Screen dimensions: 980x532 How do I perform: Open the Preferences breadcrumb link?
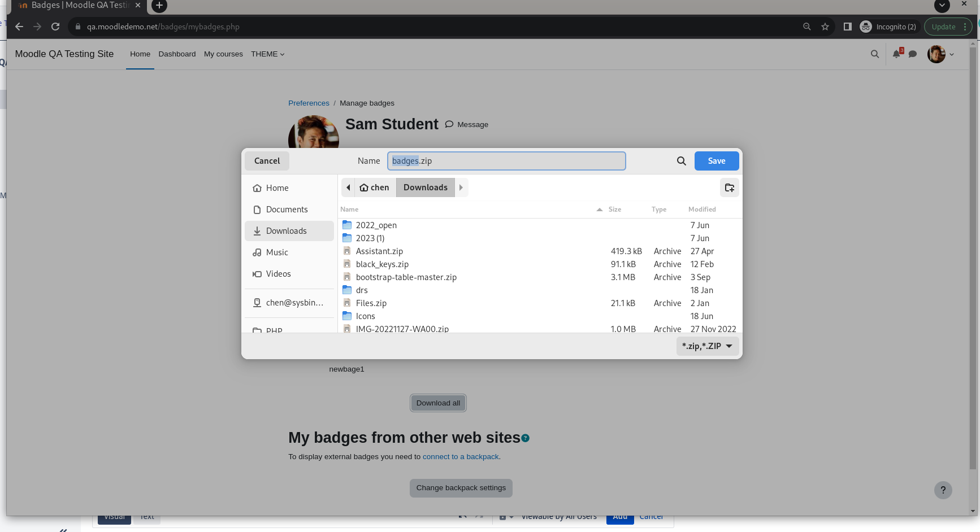pos(309,103)
